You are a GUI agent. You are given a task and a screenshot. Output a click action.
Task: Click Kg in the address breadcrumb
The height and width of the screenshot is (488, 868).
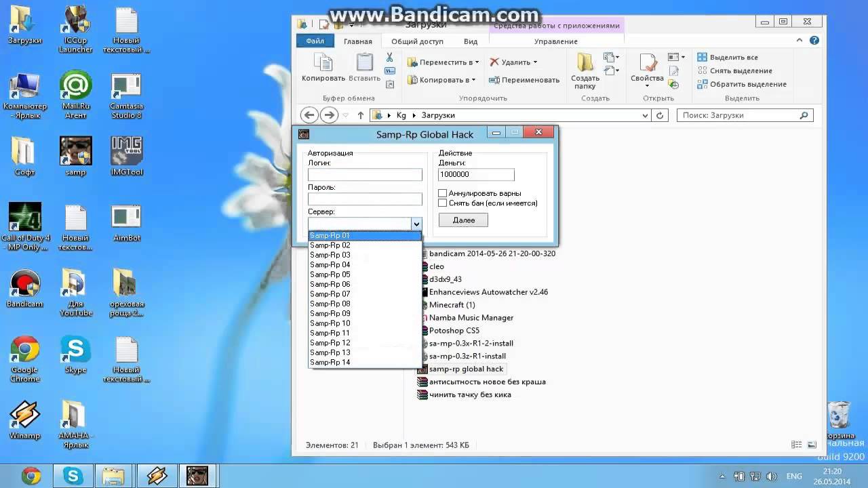401,115
